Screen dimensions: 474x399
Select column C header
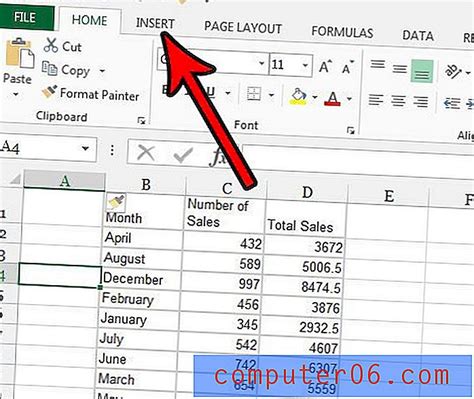click(x=227, y=188)
